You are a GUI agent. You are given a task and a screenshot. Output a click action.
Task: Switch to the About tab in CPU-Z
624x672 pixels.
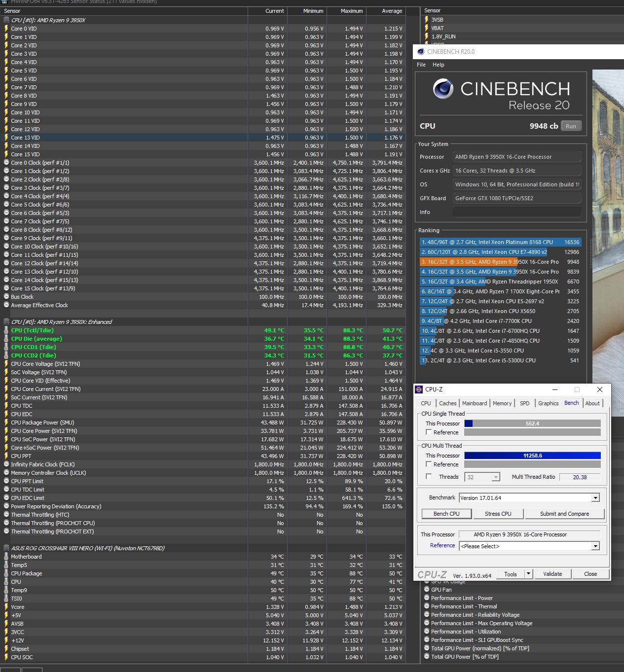[592, 403]
